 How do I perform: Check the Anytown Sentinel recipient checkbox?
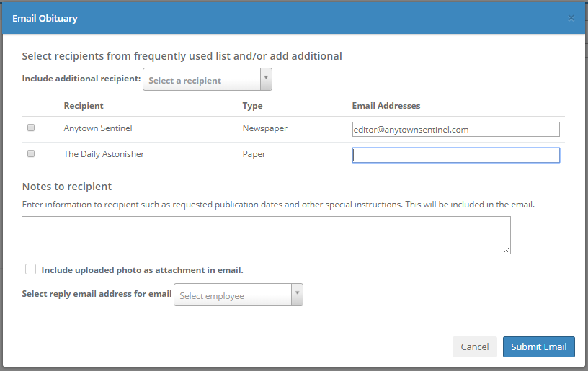31,128
